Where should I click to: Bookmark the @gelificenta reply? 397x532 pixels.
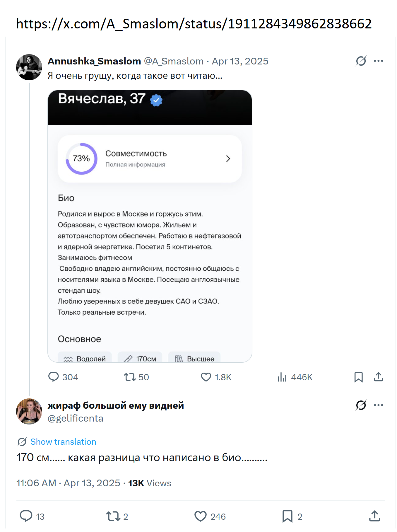click(x=287, y=516)
